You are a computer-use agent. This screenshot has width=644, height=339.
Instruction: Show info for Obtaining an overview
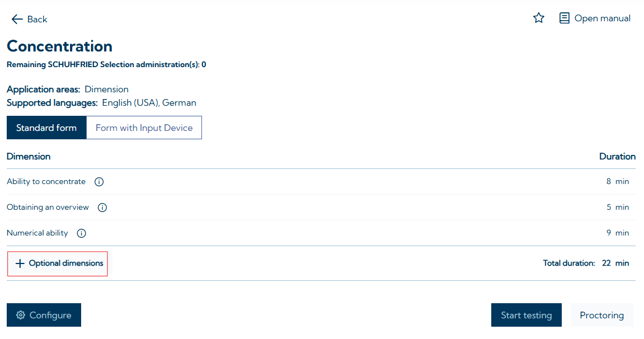tap(102, 208)
